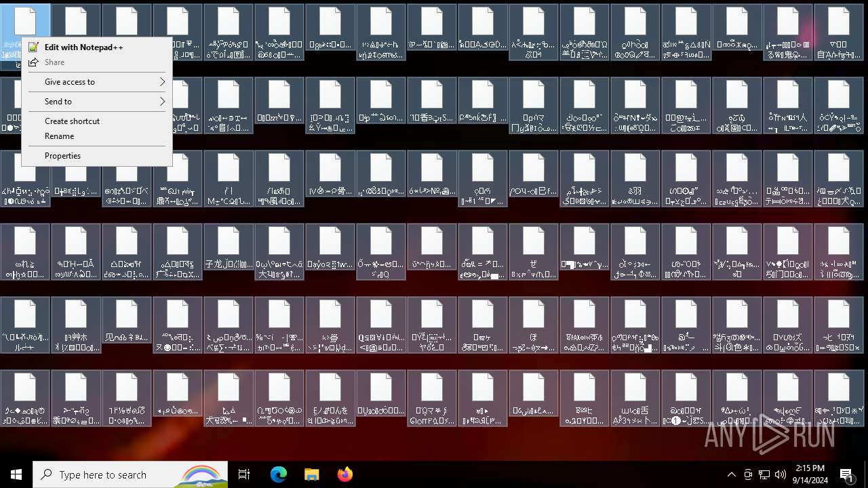
Task: Select the file with 羽 in its name
Action: point(635,179)
